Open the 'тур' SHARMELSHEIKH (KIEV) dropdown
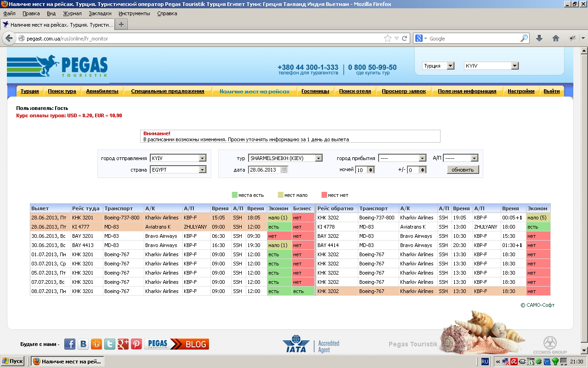 318,158
